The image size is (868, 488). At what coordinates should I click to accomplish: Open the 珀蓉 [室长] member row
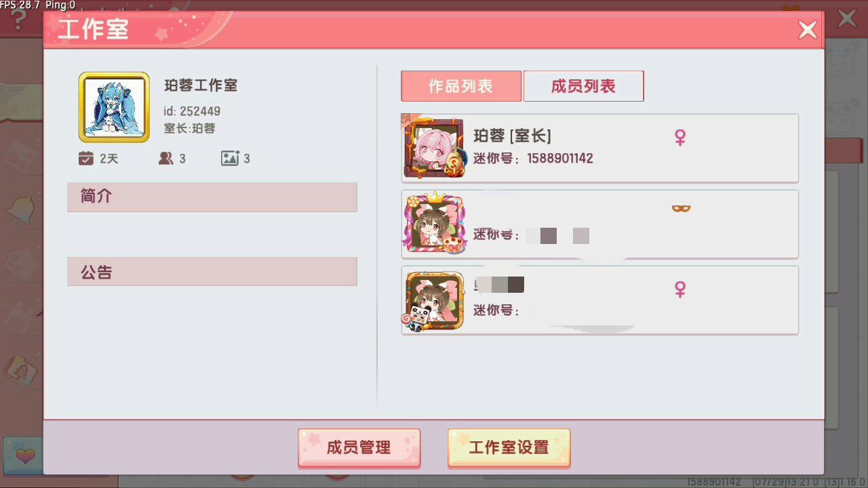click(599, 148)
